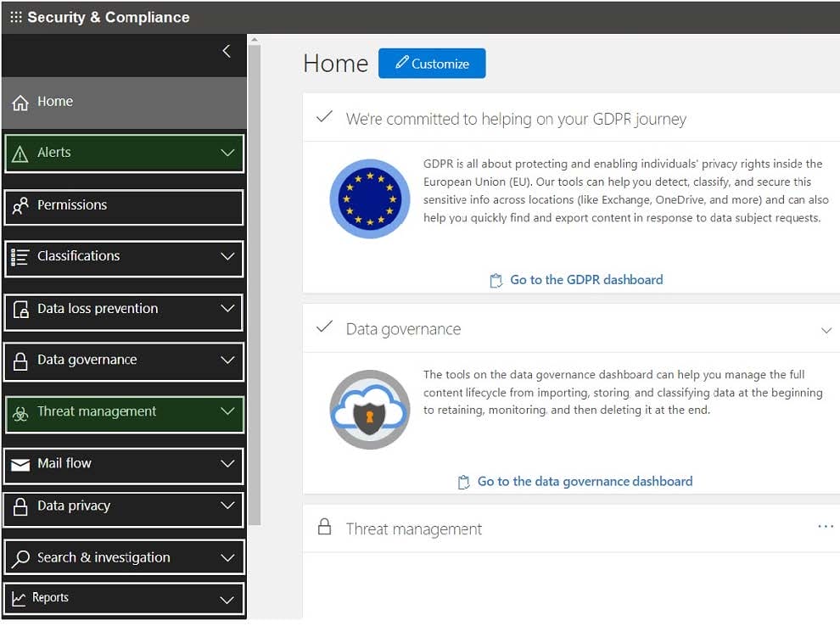Click the Customize button
Viewport: 840px width, 626px height.
[432, 64]
